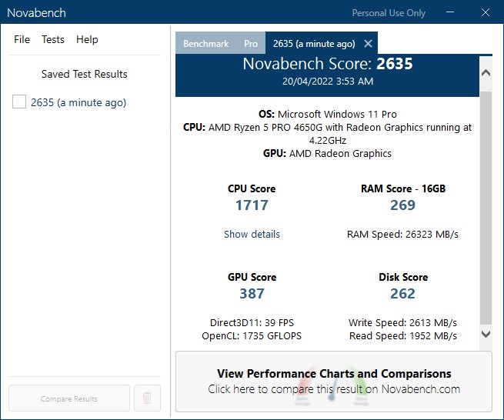Open saved result 2635 (a minute ago)

[x=78, y=102]
